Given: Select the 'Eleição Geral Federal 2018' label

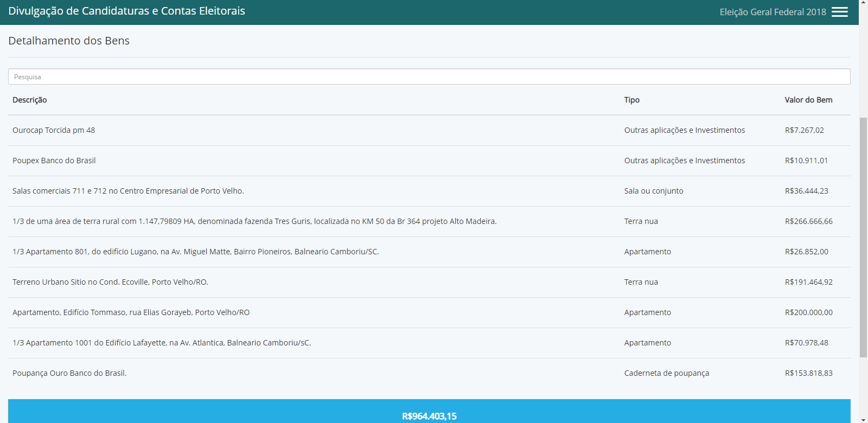Looking at the screenshot, I should coord(773,12).
